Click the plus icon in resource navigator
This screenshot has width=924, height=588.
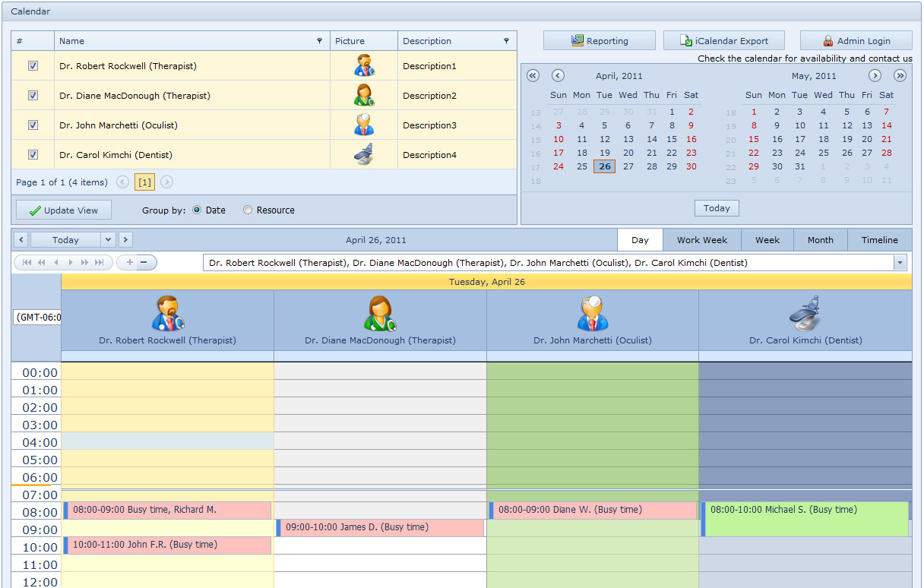[130, 262]
